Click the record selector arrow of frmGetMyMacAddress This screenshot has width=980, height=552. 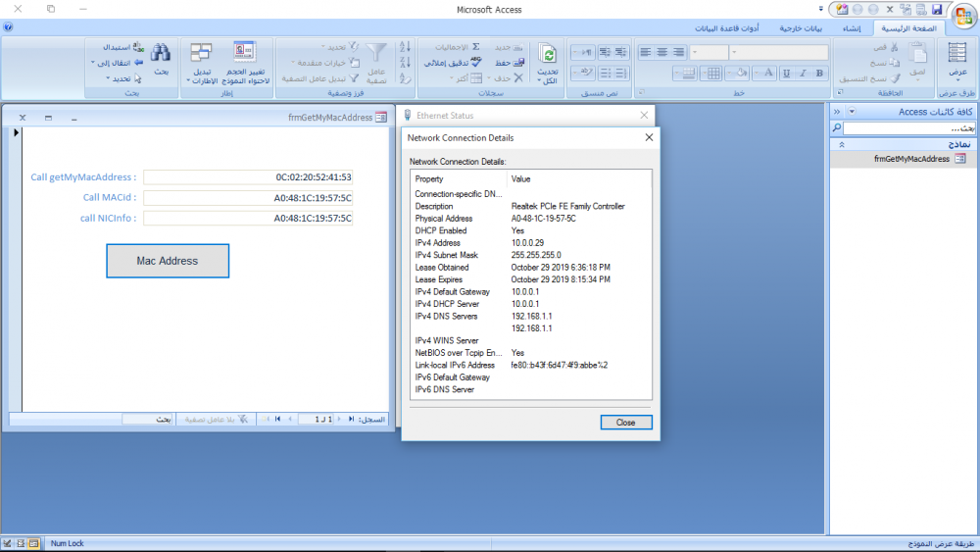(x=17, y=132)
